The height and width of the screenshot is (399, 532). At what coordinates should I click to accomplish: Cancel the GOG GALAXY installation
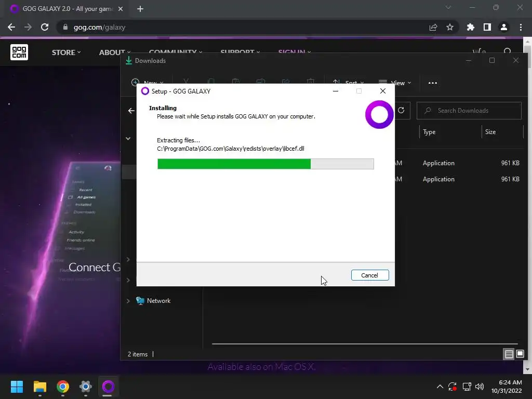370,275
